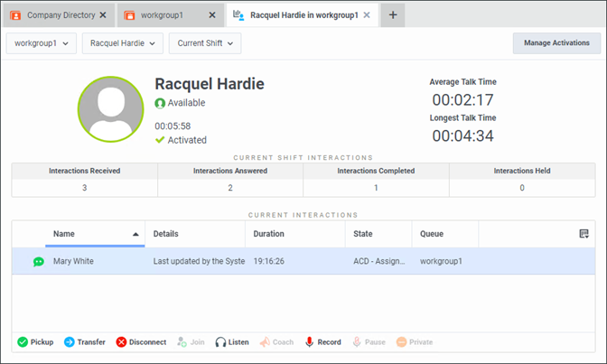The width and height of the screenshot is (607, 364).
Task: Click the Listen headphones icon
Action: click(x=219, y=342)
